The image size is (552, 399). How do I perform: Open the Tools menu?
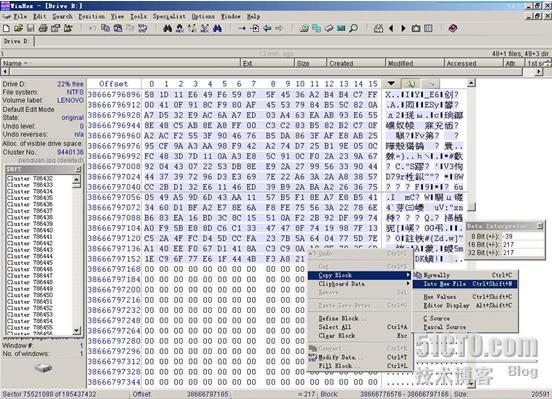138,17
